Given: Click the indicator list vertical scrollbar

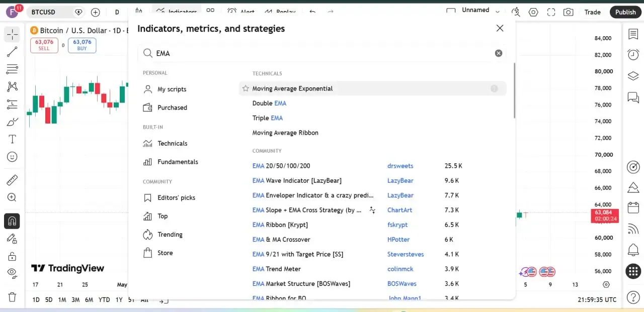Looking at the screenshot, I should 514,90.
